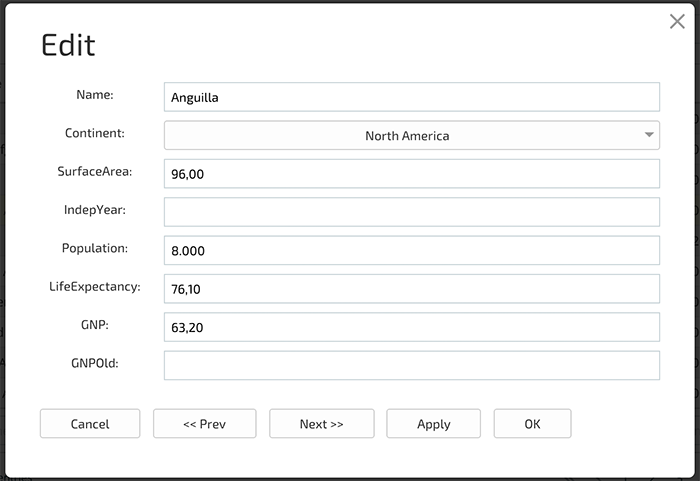
Task: Go to previous record with Prev button
Action: click(x=204, y=423)
